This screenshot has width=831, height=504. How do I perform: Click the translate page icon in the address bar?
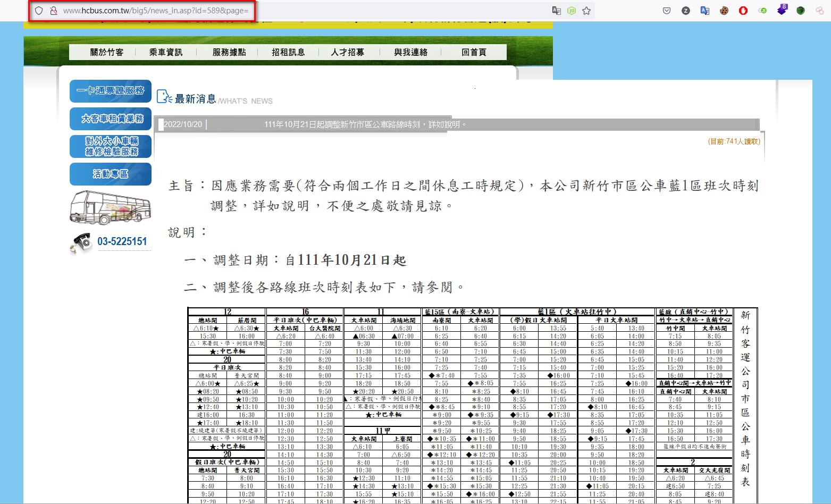point(557,11)
